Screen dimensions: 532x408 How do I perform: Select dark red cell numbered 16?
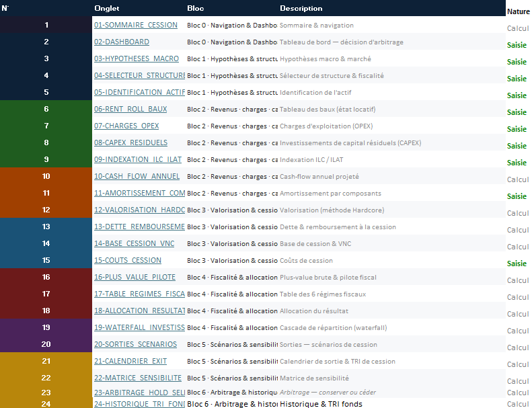[46, 277]
